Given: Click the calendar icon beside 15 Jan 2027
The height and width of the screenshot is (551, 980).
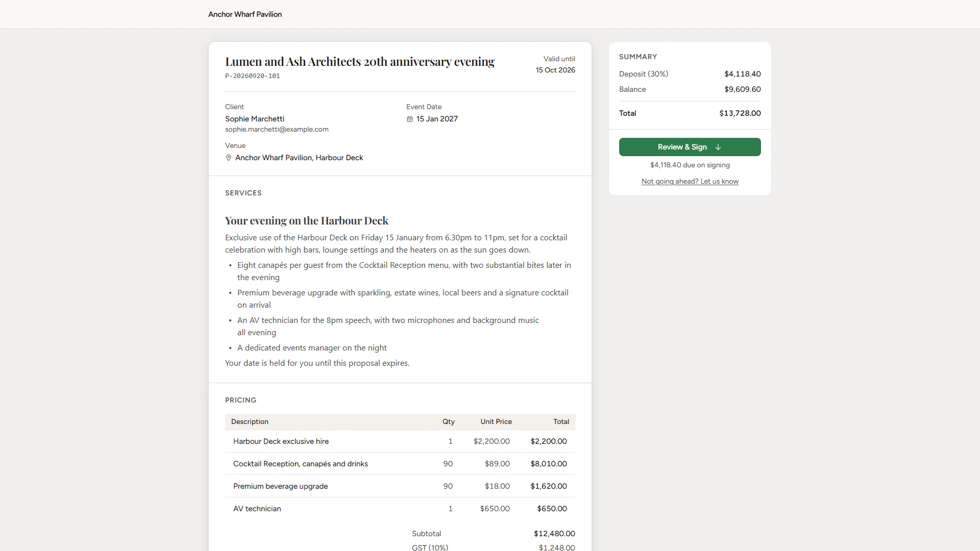Looking at the screenshot, I should point(409,119).
